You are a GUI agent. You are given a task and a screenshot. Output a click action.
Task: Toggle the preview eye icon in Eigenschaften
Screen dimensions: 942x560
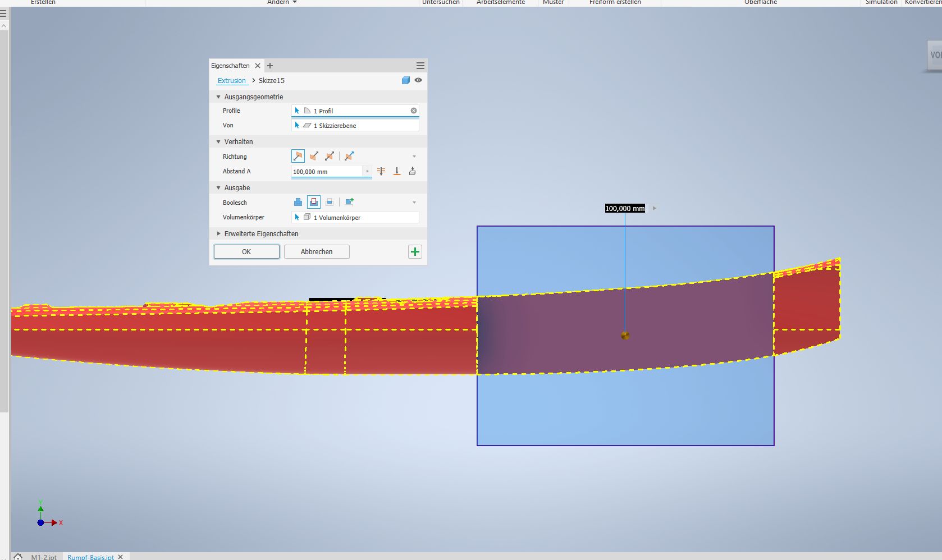[x=418, y=80]
